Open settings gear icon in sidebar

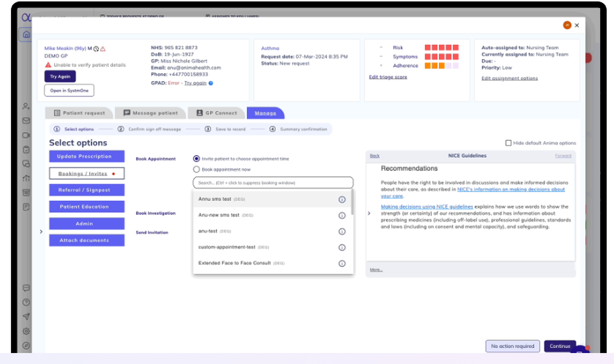point(26,331)
